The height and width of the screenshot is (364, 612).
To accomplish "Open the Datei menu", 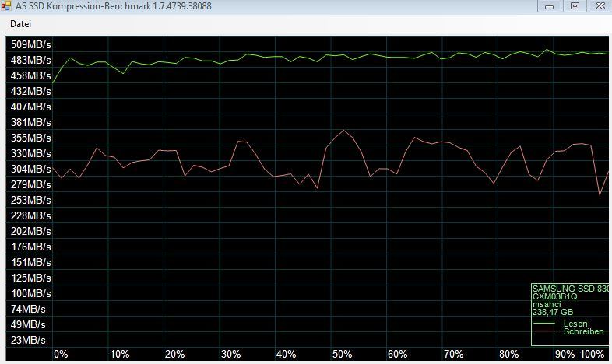I will pyautogui.click(x=21, y=24).
